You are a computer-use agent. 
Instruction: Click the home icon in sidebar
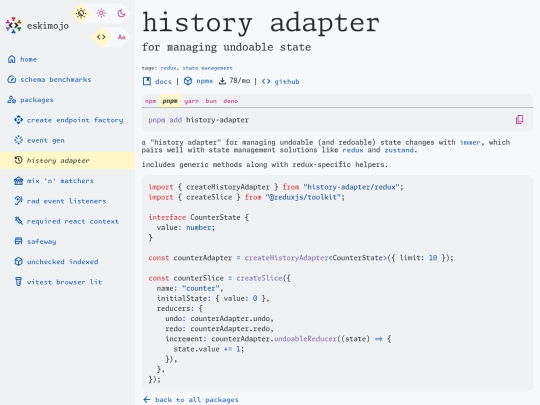(x=12, y=59)
